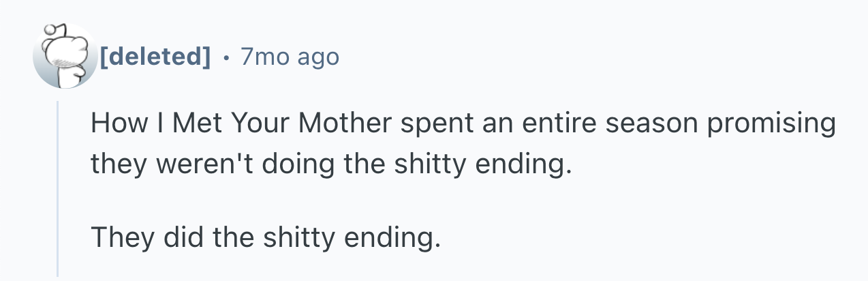The width and height of the screenshot is (868, 281).
Task: Collapse the comment via the vertical thread line
Action: [x=58, y=188]
